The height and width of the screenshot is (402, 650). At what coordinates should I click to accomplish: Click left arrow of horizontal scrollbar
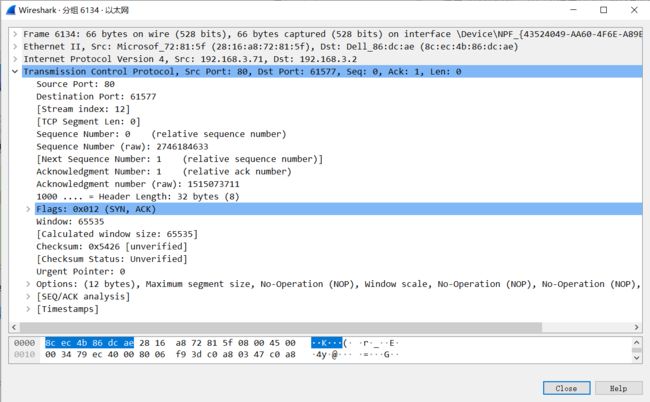coord(14,327)
